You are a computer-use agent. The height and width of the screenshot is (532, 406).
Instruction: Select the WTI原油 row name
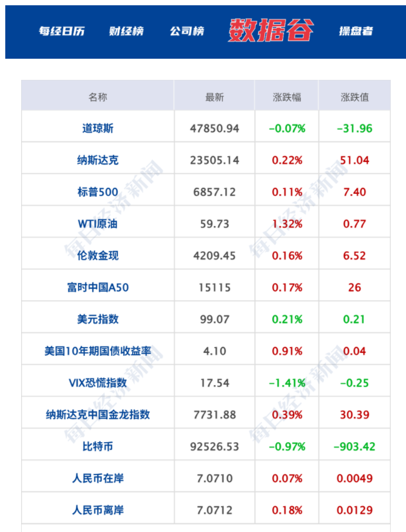click(x=98, y=223)
